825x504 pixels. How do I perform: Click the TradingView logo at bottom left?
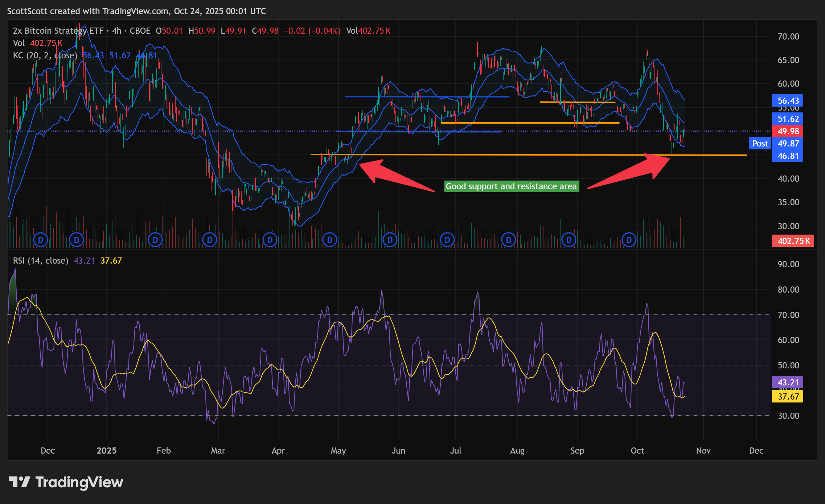[x=66, y=482]
